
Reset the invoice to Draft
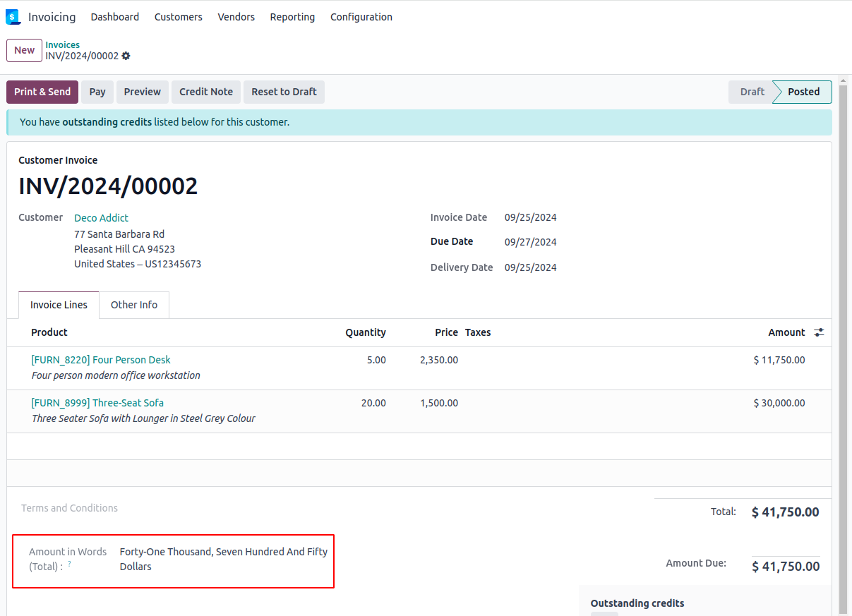[284, 92]
